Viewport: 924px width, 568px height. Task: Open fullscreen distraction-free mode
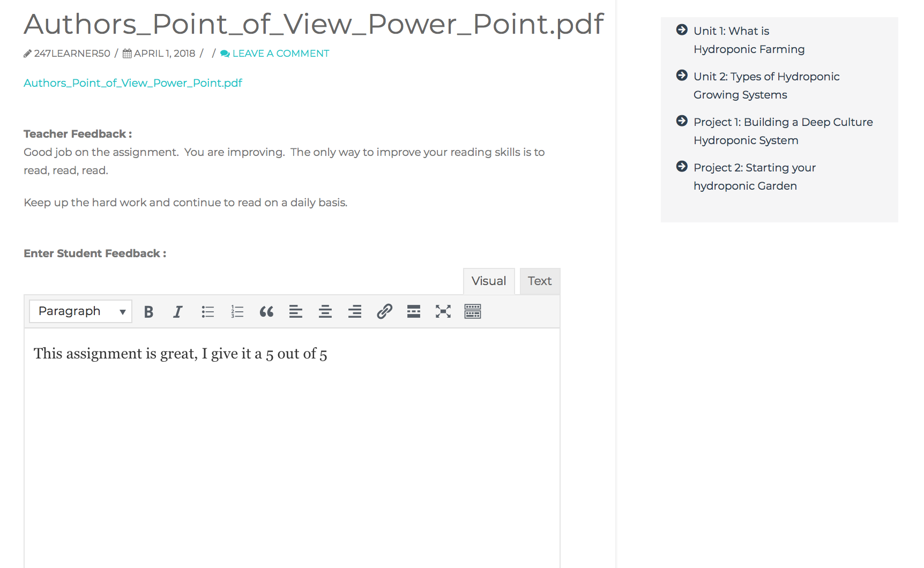click(443, 312)
